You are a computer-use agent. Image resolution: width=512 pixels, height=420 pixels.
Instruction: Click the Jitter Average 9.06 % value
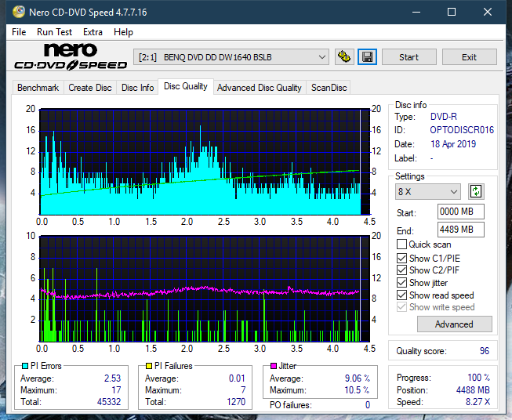(358, 378)
